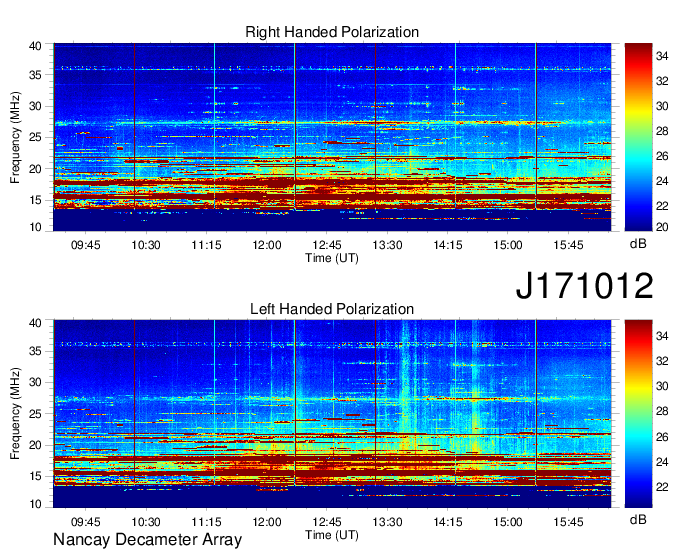The image size is (680, 552).
Task: Click the Nancay Decameter Array caption
Action: point(147,540)
